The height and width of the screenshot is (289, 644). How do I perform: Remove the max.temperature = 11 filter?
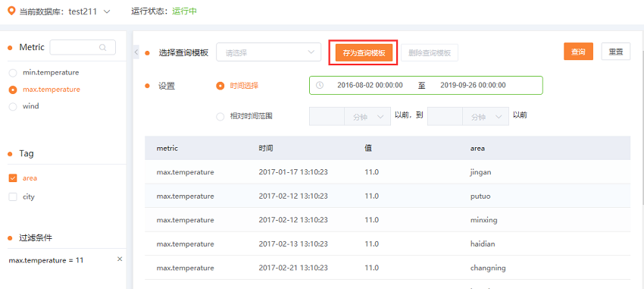pyautogui.click(x=120, y=259)
